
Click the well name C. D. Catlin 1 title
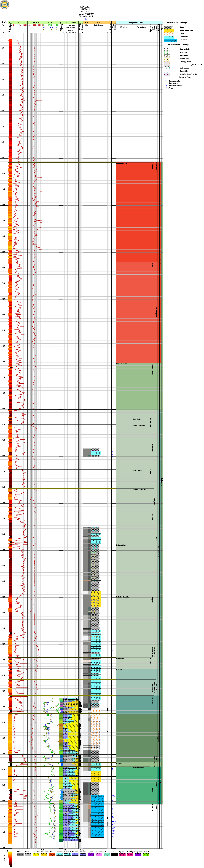coord(86,7)
